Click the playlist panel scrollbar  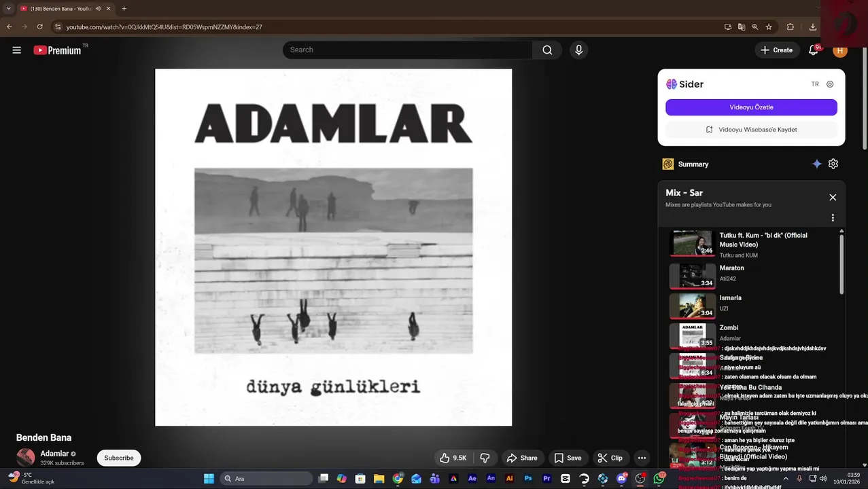click(x=841, y=264)
